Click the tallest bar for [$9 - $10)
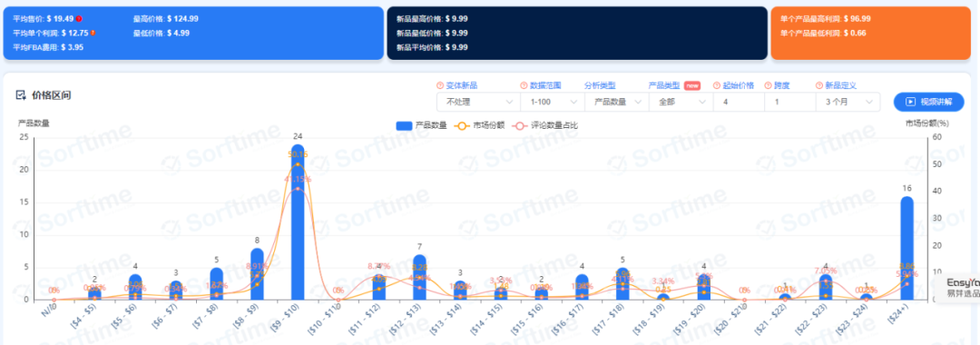Viewport: 980px width, 345px height. tap(298, 222)
